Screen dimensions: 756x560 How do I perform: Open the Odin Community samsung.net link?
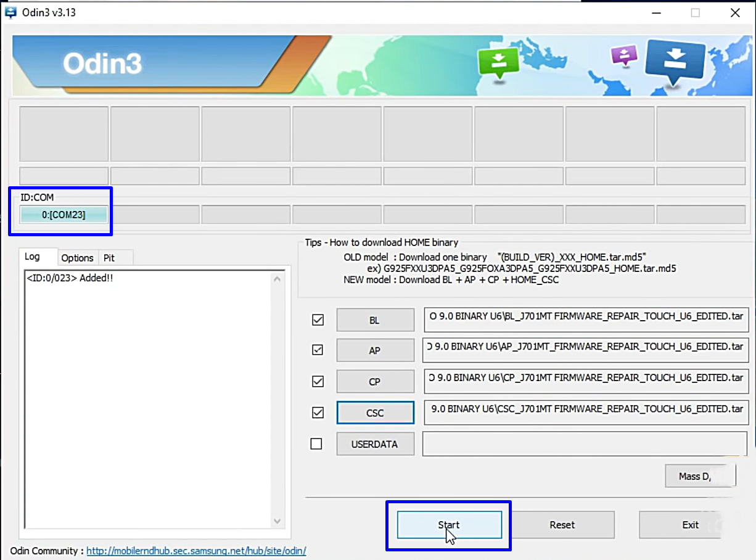pos(196,551)
